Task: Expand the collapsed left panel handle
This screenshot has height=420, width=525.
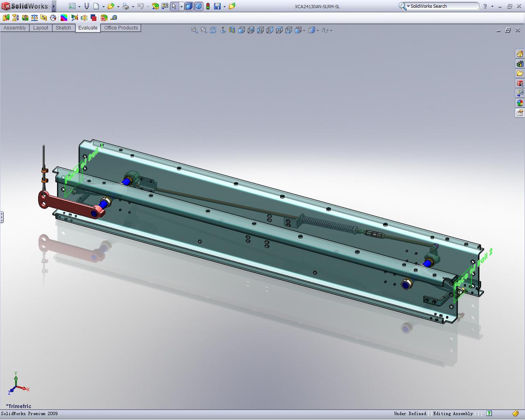Action: coord(2,217)
